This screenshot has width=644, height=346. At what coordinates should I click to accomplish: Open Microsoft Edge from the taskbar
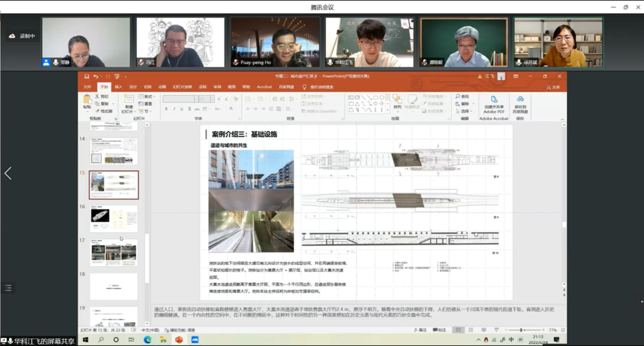coord(147,340)
